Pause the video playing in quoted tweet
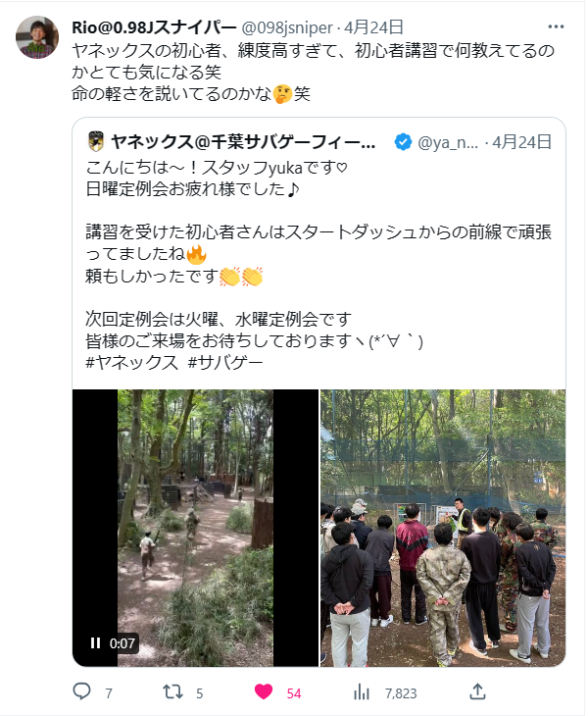This screenshot has width=588, height=716. (x=96, y=643)
